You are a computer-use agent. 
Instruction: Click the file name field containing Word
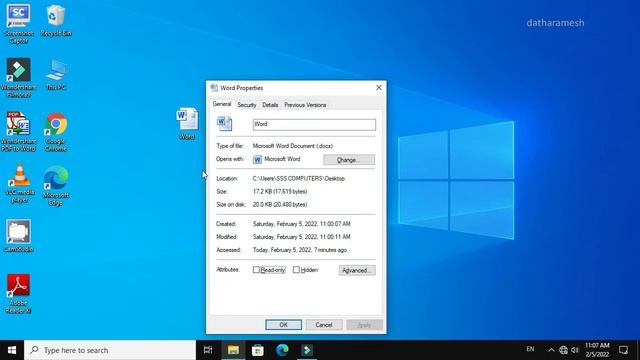click(x=314, y=124)
